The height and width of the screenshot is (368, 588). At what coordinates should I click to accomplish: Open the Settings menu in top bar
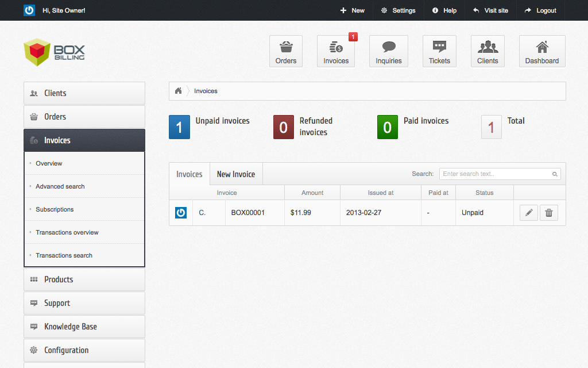pos(398,10)
